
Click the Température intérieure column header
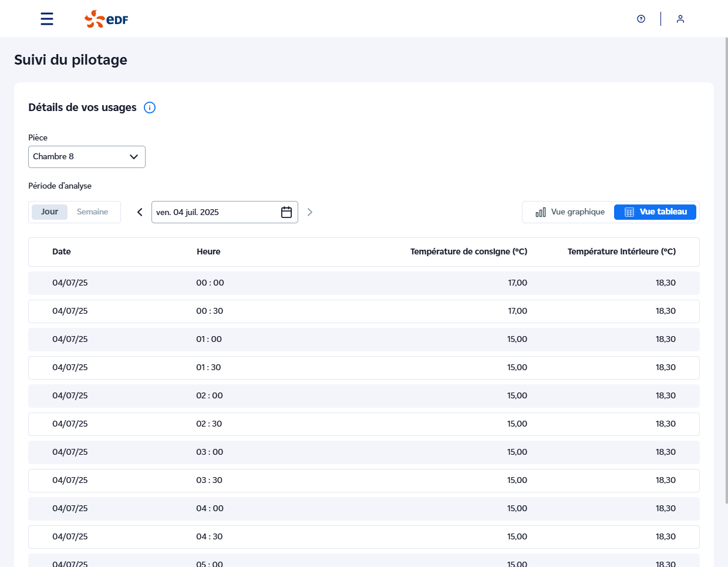(621, 251)
